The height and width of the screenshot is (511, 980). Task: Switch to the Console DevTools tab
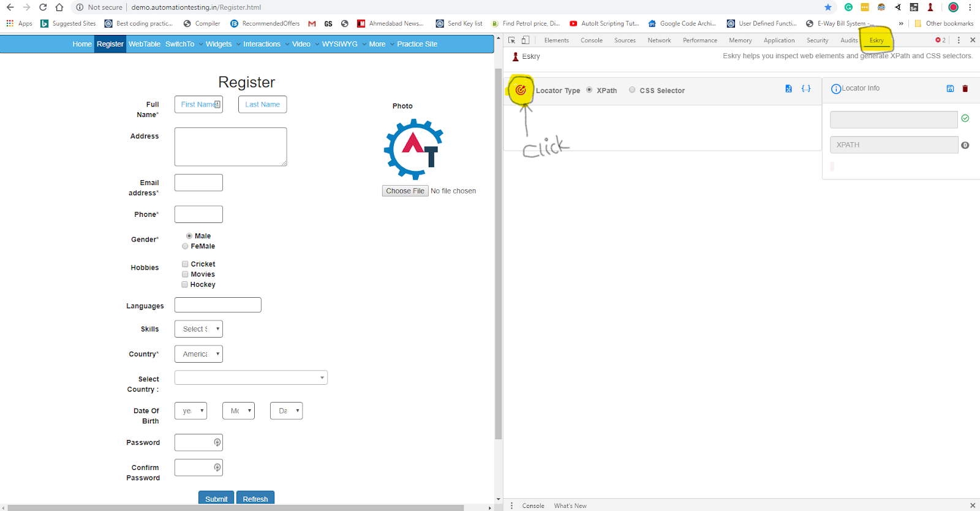[x=592, y=40]
